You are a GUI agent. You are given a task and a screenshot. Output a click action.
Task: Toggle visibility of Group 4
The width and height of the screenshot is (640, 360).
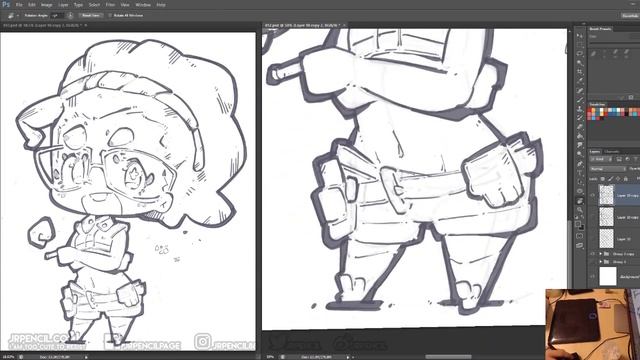pos(593,262)
